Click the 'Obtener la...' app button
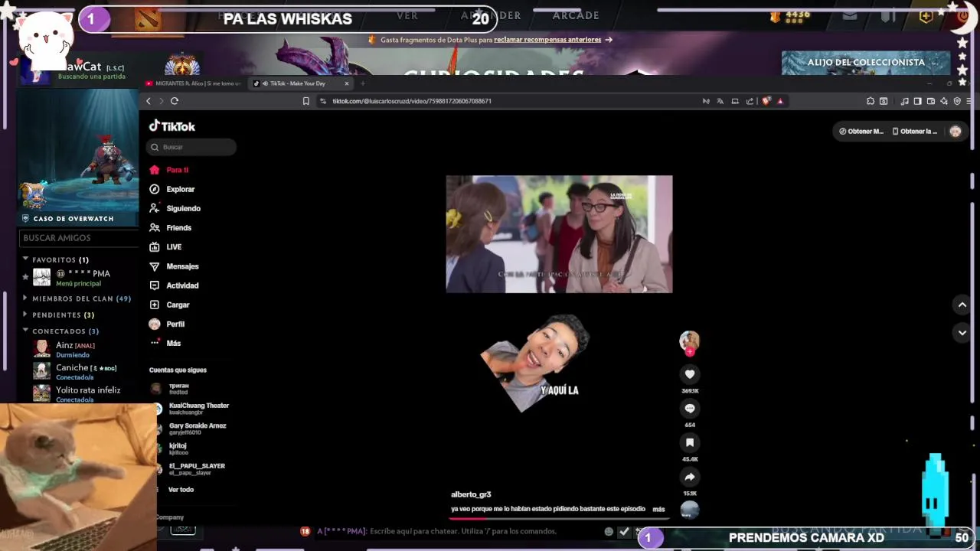This screenshot has width=980, height=551. (915, 132)
